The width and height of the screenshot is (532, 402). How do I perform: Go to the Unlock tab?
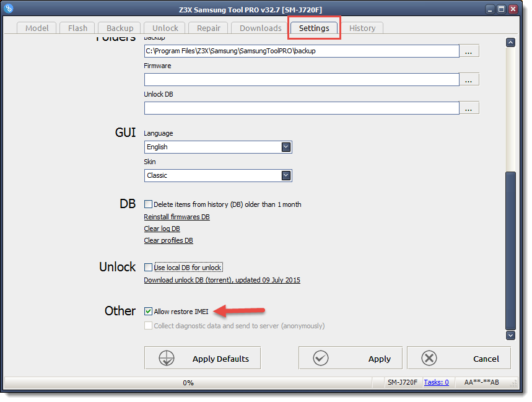coord(165,28)
